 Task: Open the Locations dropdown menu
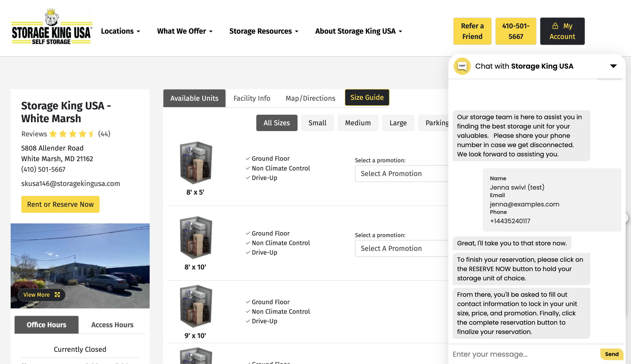click(x=120, y=31)
